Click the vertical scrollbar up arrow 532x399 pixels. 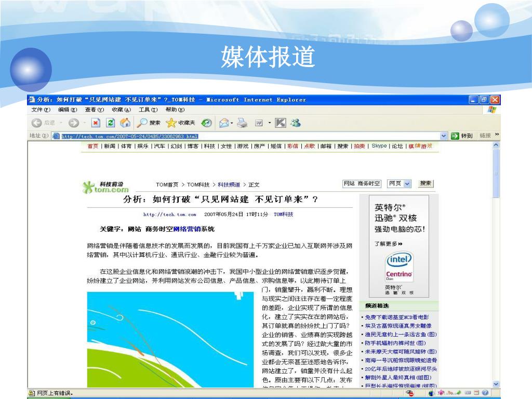[x=496, y=145]
